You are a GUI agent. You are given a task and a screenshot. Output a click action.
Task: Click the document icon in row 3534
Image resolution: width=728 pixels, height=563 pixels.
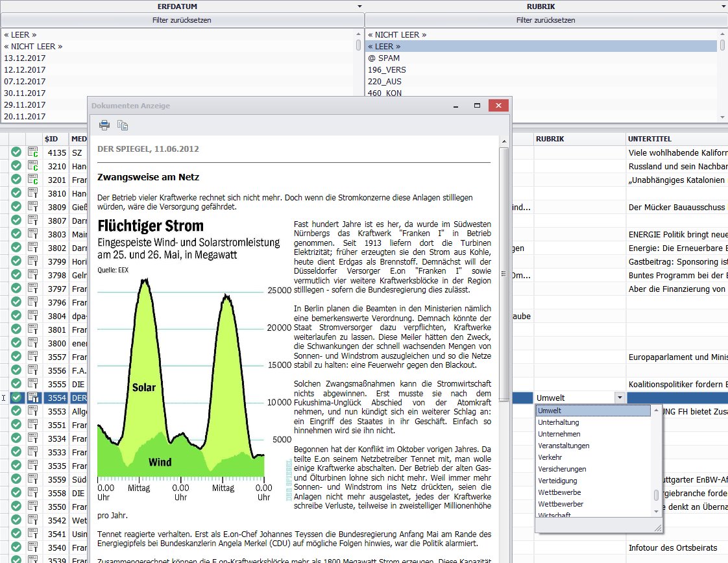click(x=33, y=438)
